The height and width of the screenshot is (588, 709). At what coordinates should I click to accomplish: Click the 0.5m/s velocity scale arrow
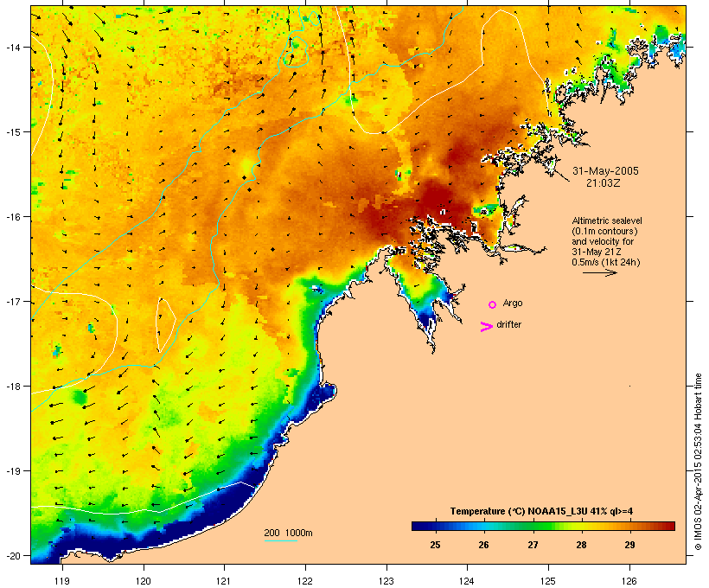[x=600, y=272]
